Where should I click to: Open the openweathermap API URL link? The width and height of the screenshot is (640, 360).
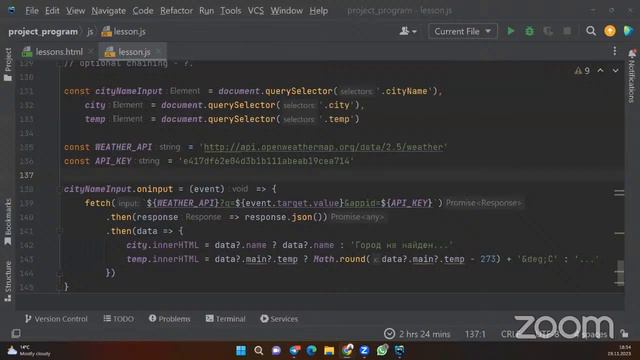(323, 147)
